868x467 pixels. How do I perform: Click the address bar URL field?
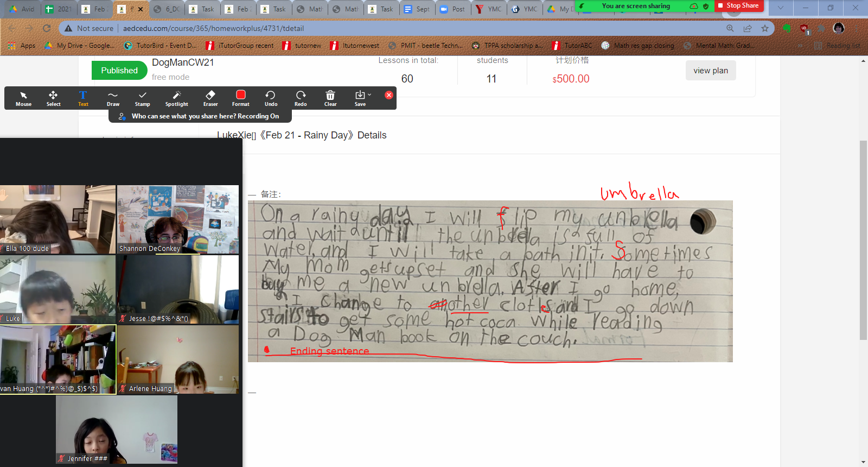(418, 28)
